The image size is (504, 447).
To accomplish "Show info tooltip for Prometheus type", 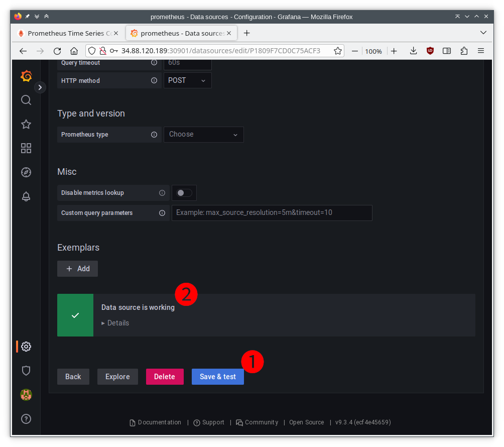I will [x=154, y=135].
